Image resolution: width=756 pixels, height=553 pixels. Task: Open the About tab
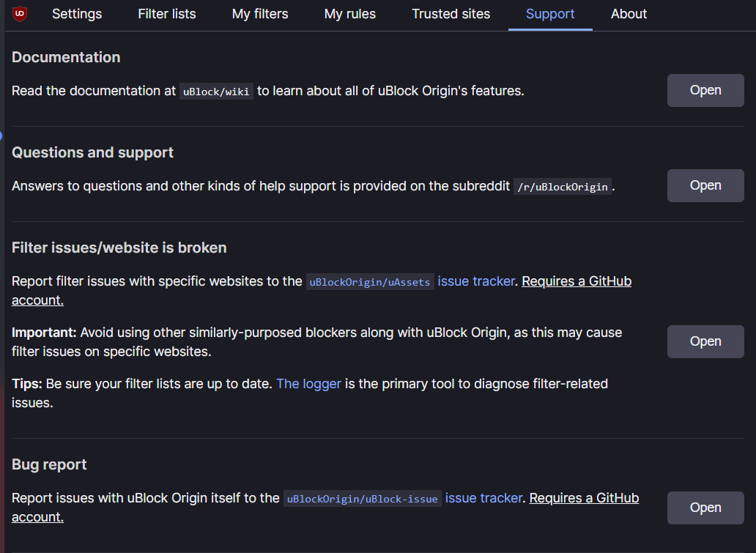click(629, 14)
